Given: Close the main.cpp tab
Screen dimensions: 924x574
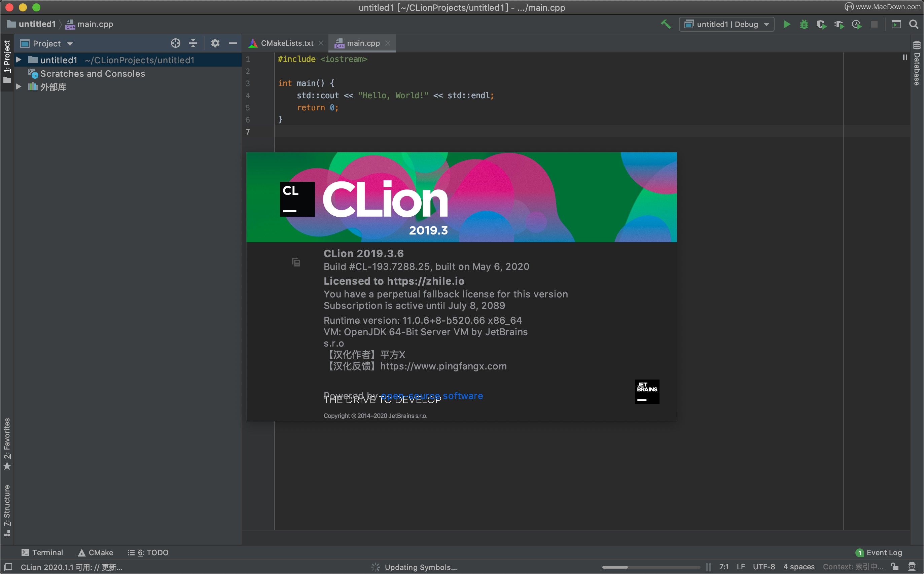Looking at the screenshot, I should point(388,43).
